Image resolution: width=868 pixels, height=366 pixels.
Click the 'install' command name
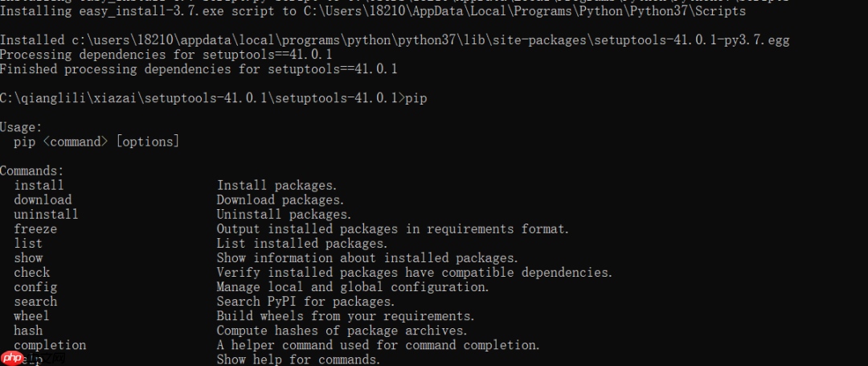(39, 185)
